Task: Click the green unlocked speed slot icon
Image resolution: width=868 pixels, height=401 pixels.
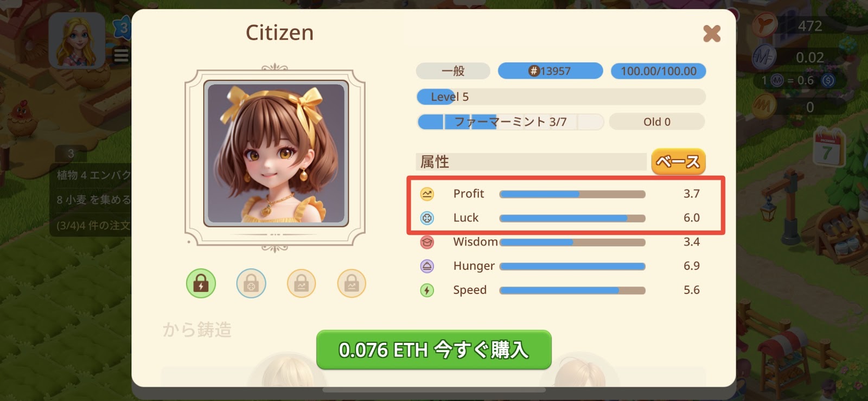Action: click(201, 283)
